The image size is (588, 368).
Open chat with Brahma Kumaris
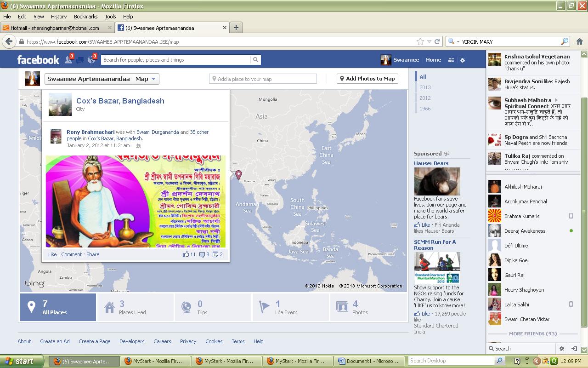click(x=531, y=216)
